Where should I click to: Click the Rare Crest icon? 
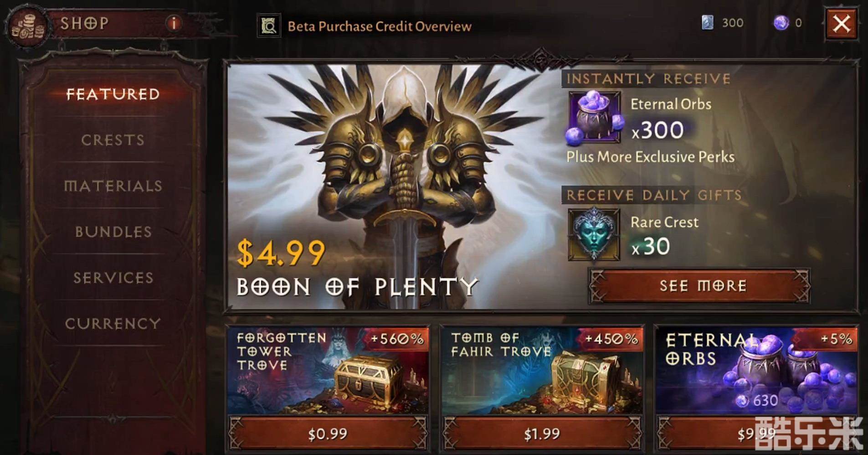point(594,234)
